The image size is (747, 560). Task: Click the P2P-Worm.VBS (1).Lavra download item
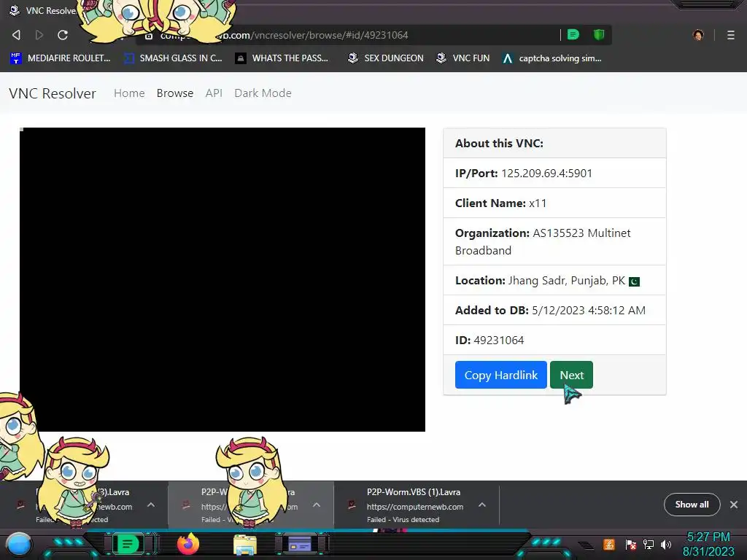(x=415, y=505)
